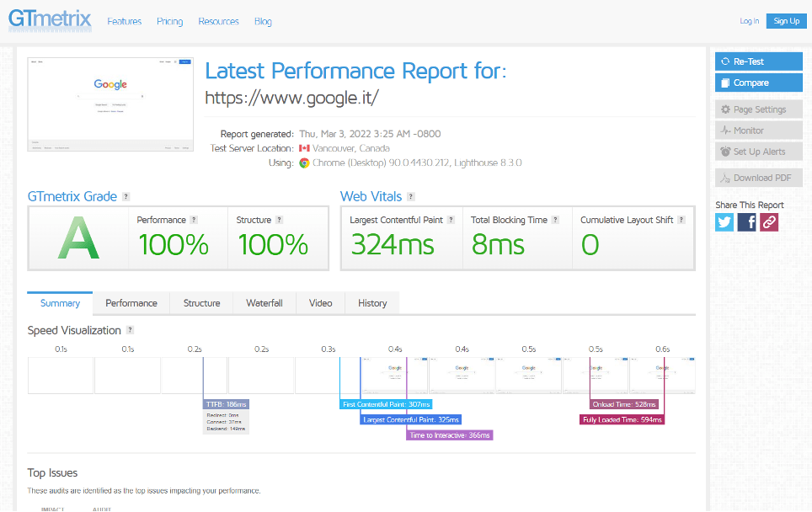Click the TTFB: 186ms marker
812x512 pixels.
[x=226, y=404]
